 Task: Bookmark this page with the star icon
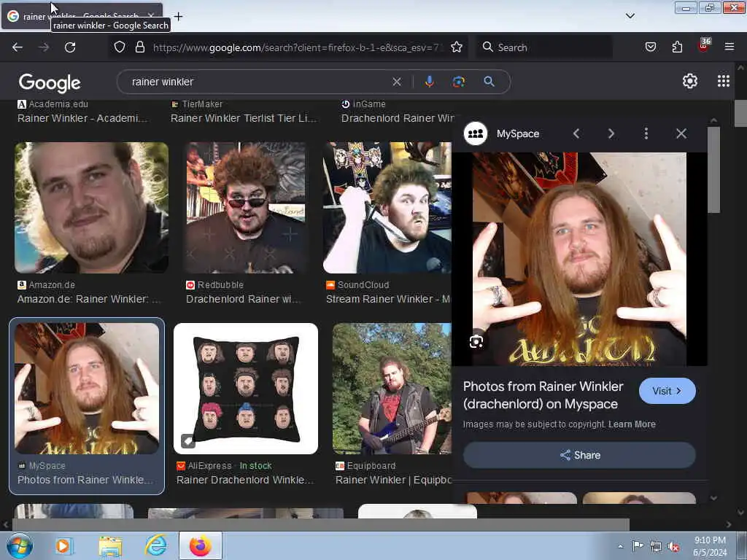coord(457,47)
